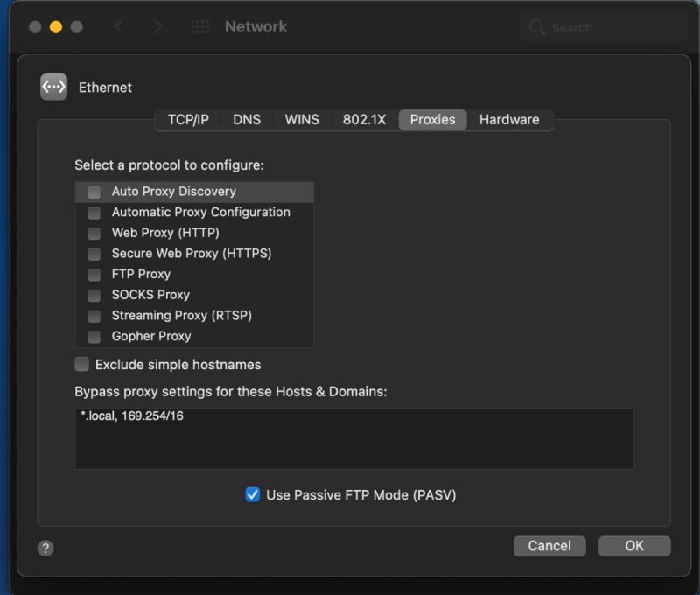
Task: Uncheck Use Passive FTP Mode (PASV)
Action: (253, 495)
